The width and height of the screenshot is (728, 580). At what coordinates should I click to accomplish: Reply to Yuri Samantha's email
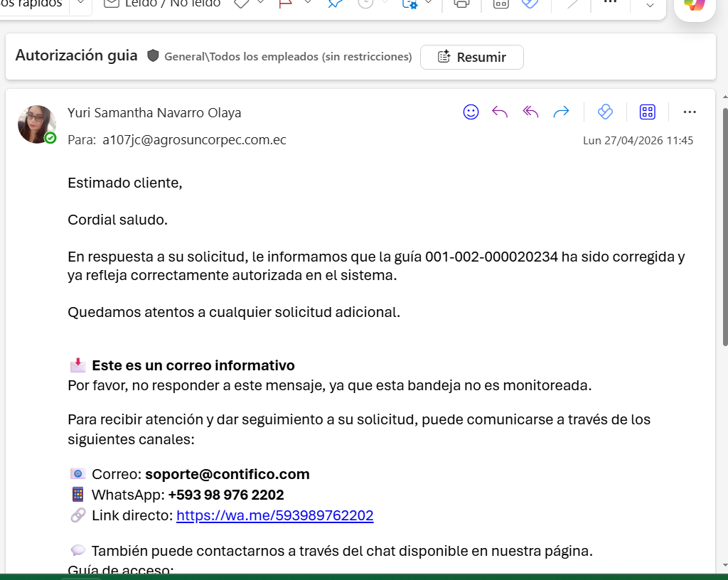[x=500, y=112]
